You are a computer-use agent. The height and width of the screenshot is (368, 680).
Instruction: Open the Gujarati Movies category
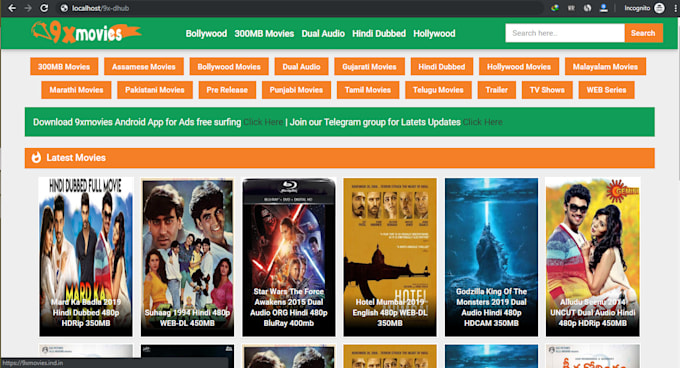coord(369,67)
